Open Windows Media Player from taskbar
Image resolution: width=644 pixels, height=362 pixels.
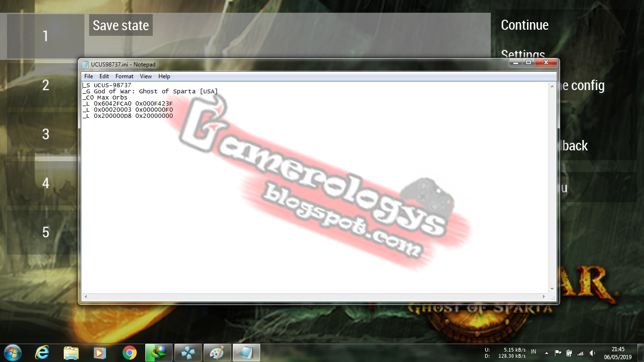pyautogui.click(x=100, y=352)
